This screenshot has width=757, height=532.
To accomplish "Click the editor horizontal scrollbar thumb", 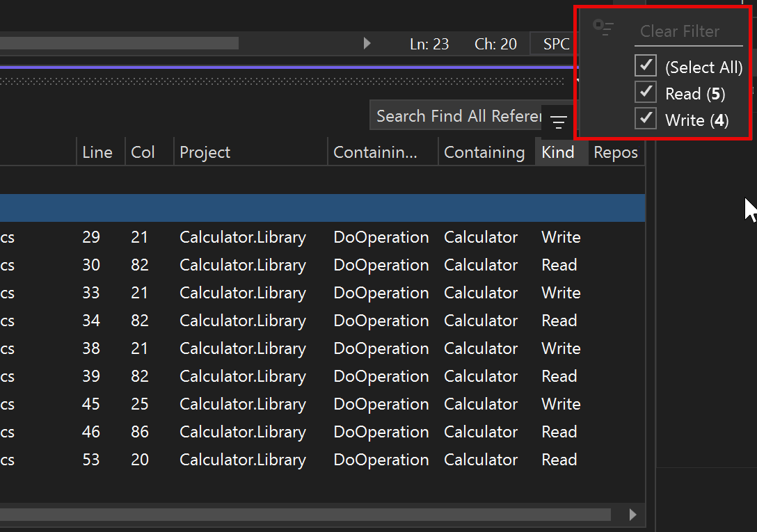I will (119, 43).
